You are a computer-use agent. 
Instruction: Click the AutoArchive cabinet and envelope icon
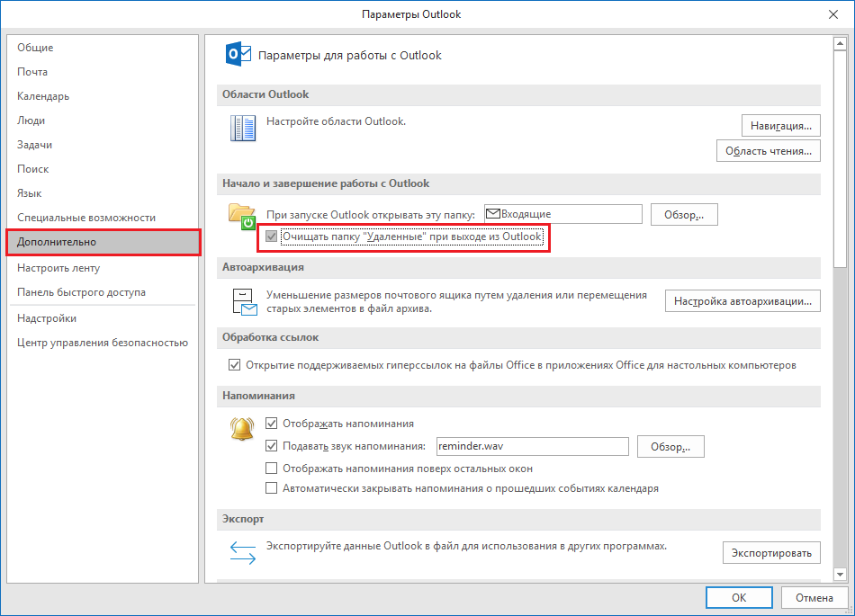click(244, 302)
